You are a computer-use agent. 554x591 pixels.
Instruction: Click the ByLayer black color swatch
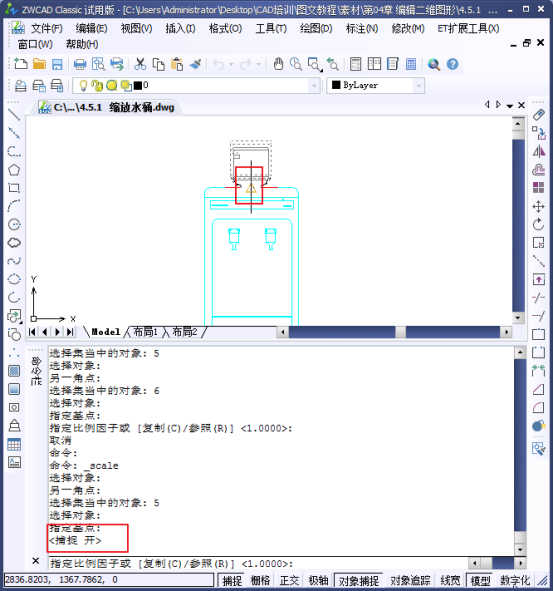pyautogui.click(x=336, y=85)
